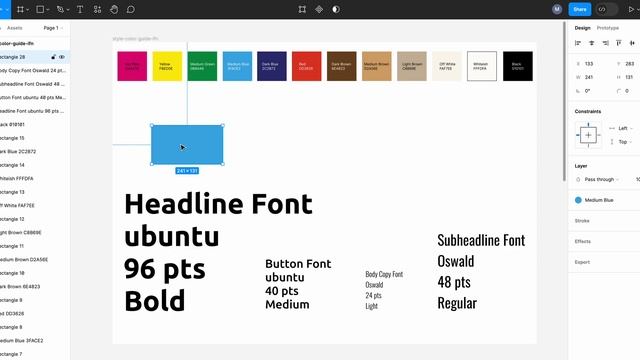Screen dimensions: 640x360
Task: Click the lock icon on Rectangle 28 layer
Action: click(x=53, y=57)
